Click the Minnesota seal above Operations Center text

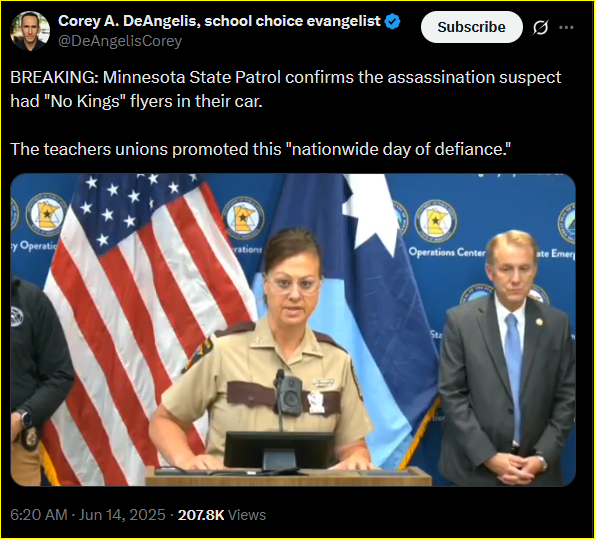(436, 221)
